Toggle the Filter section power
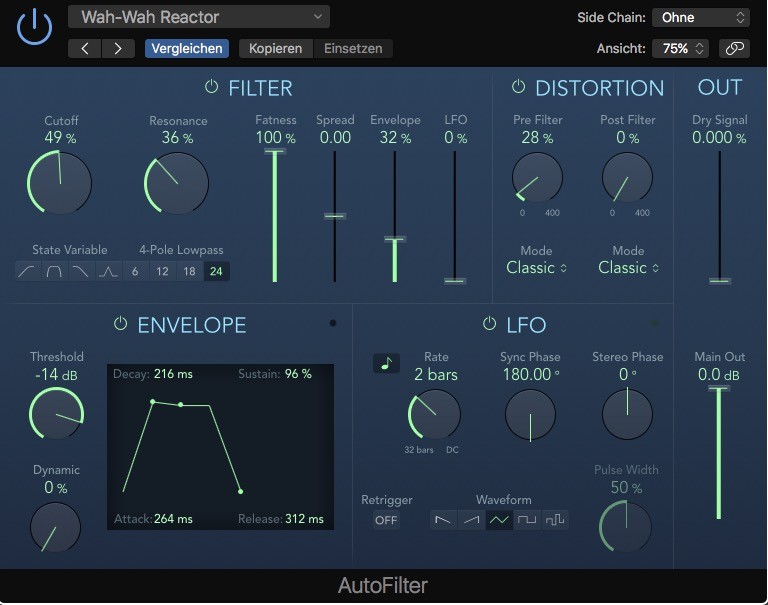Image resolution: width=768 pixels, height=605 pixels. pos(211,88)
